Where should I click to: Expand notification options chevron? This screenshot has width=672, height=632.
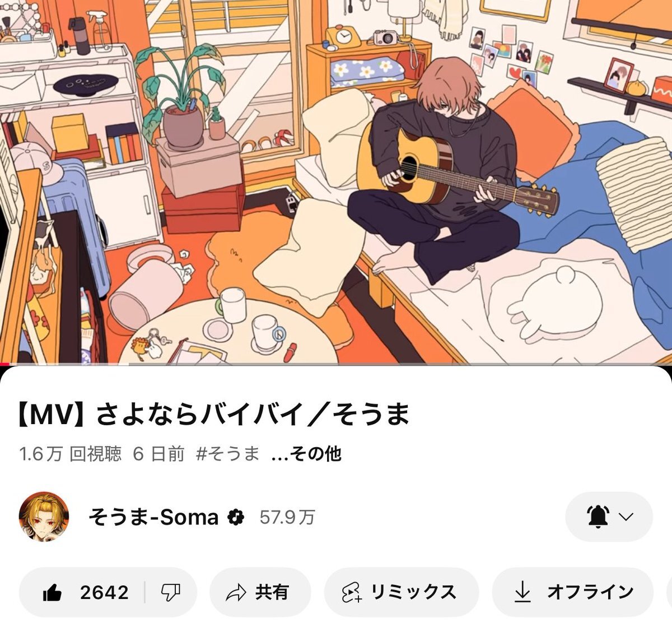pyautogui.click(x=626, y=517)
